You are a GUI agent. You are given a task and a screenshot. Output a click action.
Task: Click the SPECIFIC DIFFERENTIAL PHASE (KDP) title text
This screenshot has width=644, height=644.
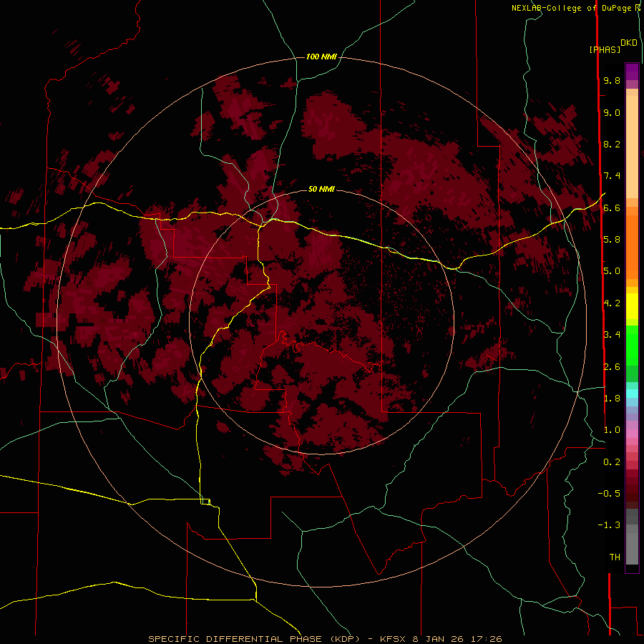[255, 639]
